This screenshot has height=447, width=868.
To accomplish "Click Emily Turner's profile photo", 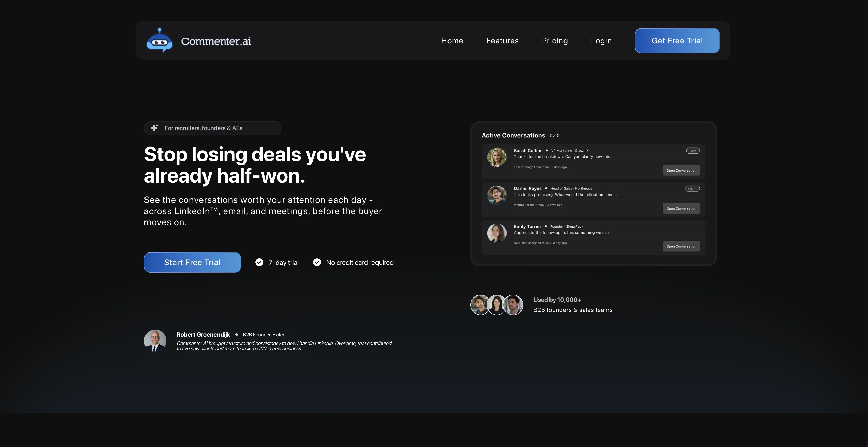I will [497, 233].
